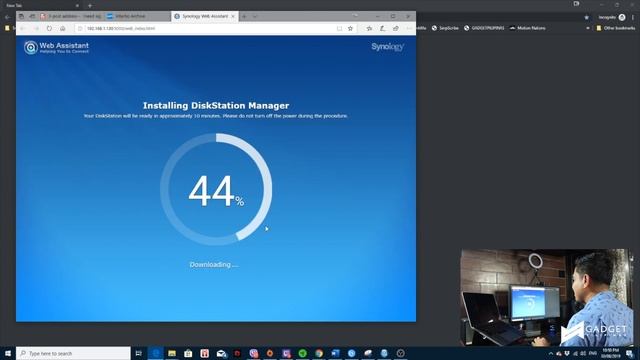Open Motion Nations bookmark in Chrome
The height and width of the screenshot is (360, 640).
tap(527, 28)
